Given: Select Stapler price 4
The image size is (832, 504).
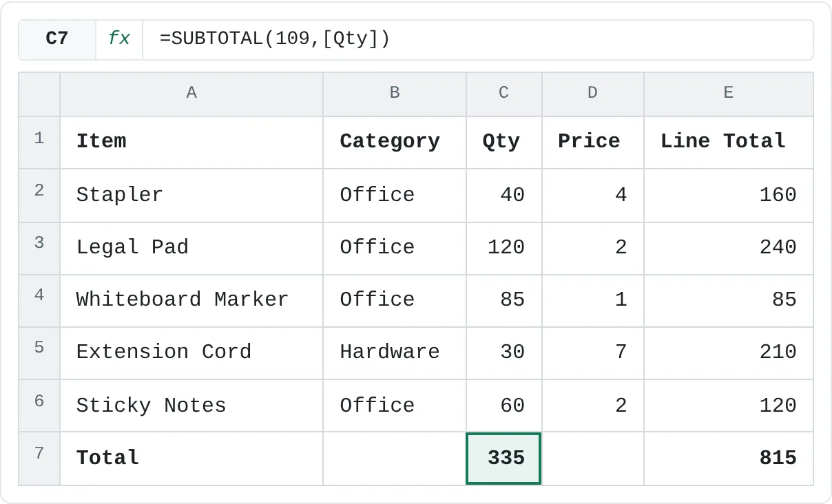Looking at the screenshot, I should [593, 196].
